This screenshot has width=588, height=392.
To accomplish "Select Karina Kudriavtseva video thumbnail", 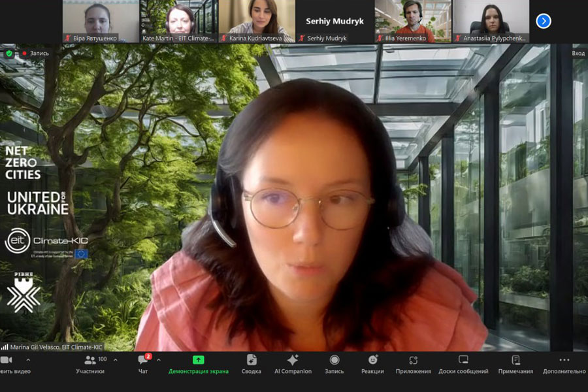I will (x=257, y=21).
